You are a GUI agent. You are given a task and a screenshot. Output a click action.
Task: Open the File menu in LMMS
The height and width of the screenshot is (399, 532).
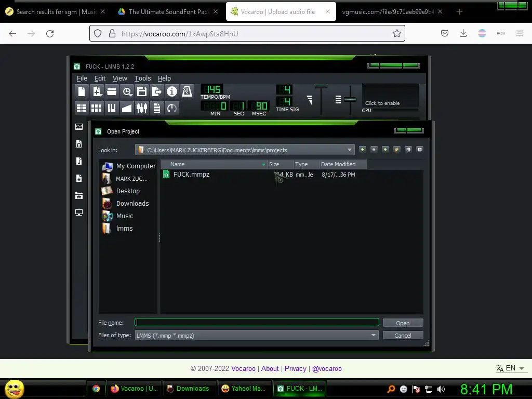(82, 78)
